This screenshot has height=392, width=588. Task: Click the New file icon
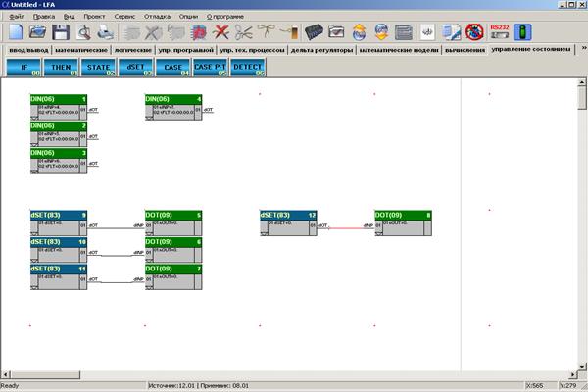point(18,32)
